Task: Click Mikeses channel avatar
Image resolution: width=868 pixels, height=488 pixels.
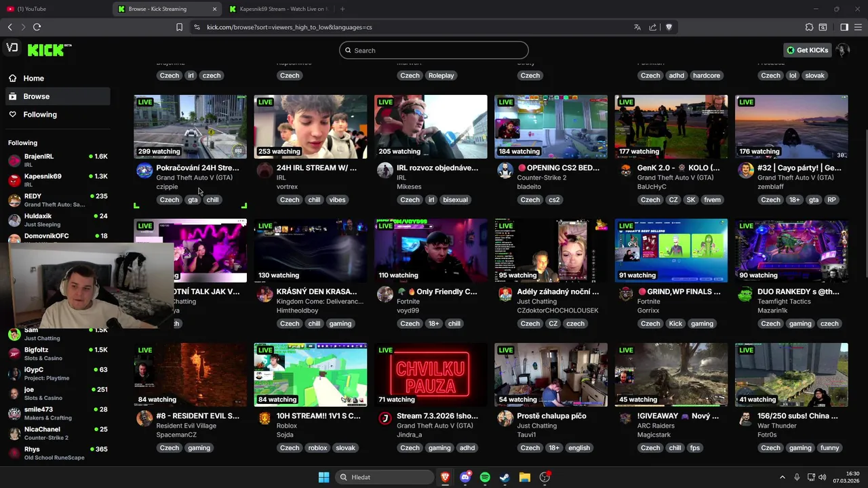Action: click(385, 170)
